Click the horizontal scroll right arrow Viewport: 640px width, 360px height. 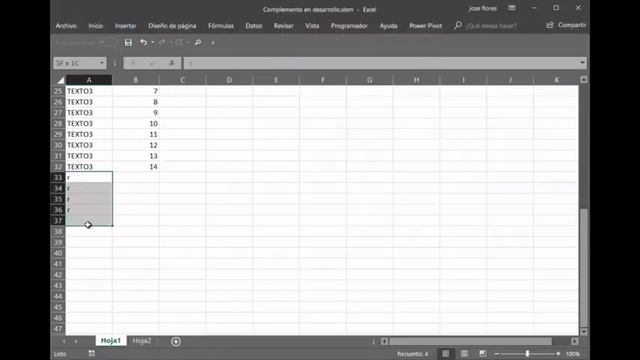(575, 341)
